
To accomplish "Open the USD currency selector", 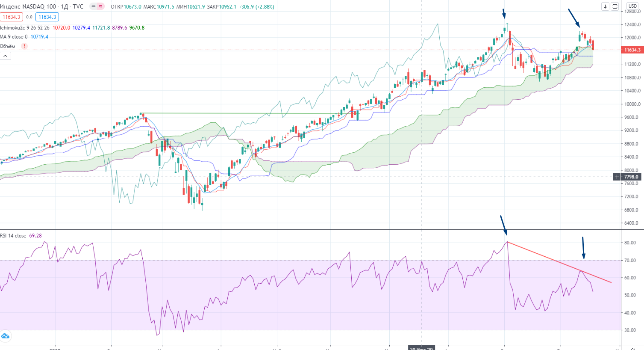I will click(632, 6).
